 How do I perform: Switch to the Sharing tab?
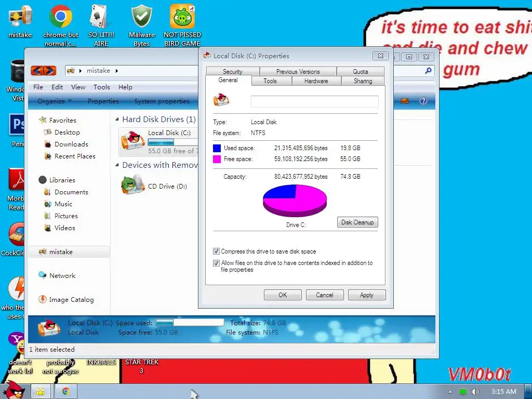[363, 81]
